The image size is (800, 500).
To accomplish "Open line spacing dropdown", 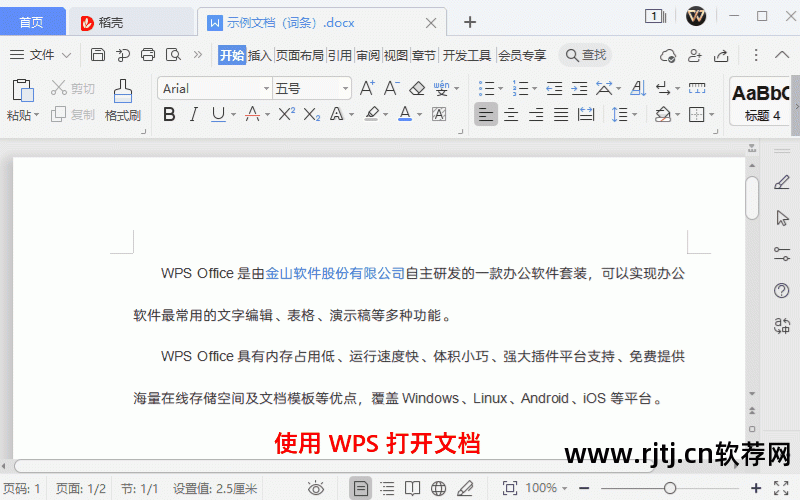I will coord(634,114).
